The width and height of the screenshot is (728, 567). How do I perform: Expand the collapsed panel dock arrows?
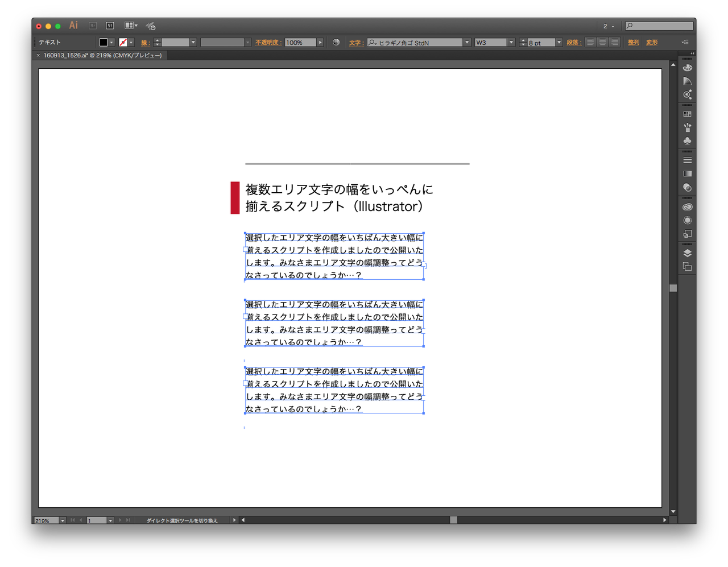point(692,53)
